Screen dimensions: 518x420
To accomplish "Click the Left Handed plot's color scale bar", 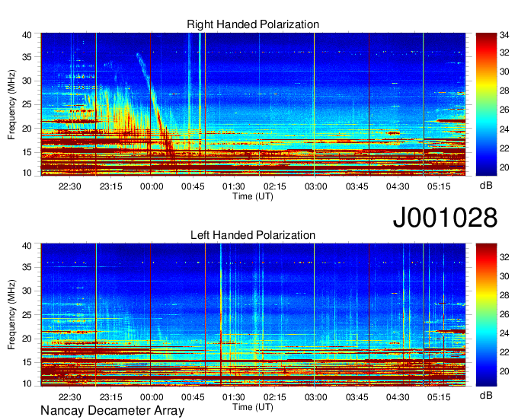I will tap(486, 315).
